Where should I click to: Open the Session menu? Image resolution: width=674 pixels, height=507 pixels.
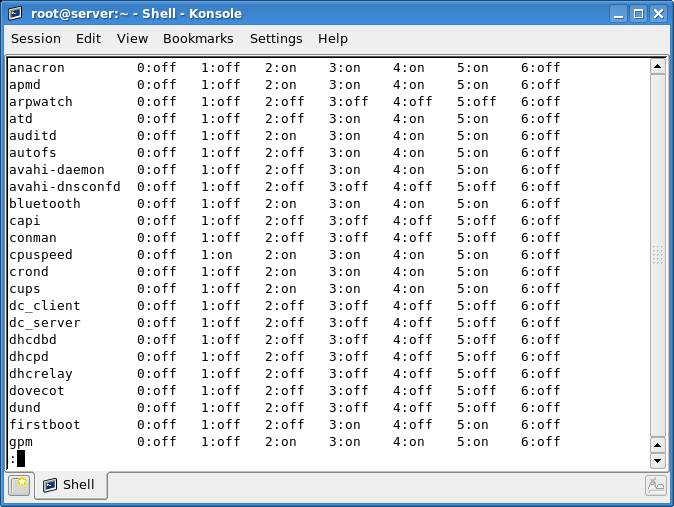pyautogui.click(x=36, y=39)
